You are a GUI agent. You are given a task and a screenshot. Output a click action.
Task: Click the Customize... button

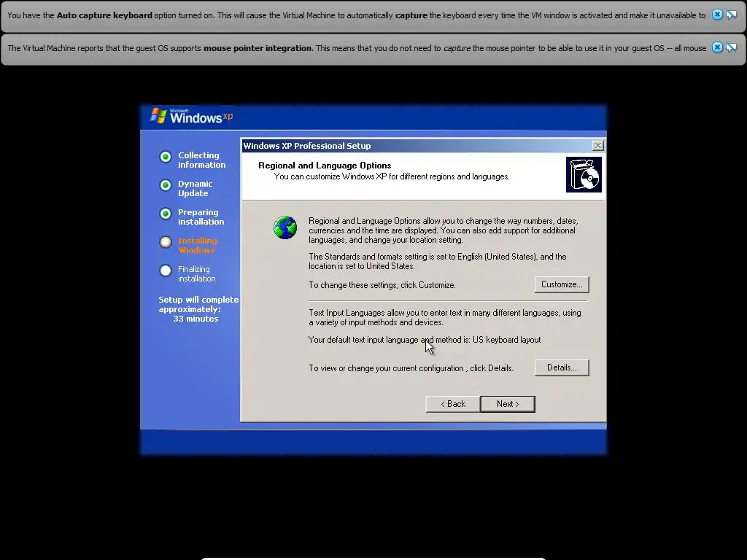pyautogui.click(x=562, y=285)
